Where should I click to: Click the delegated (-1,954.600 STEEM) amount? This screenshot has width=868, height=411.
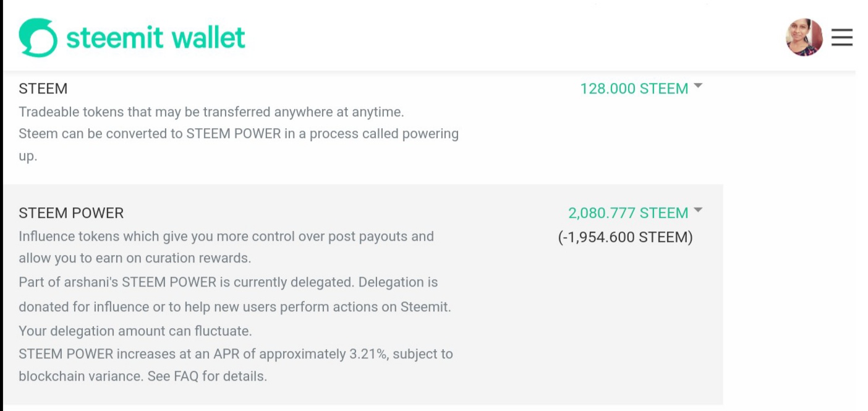pyautogui.click(x=625, y=237)
